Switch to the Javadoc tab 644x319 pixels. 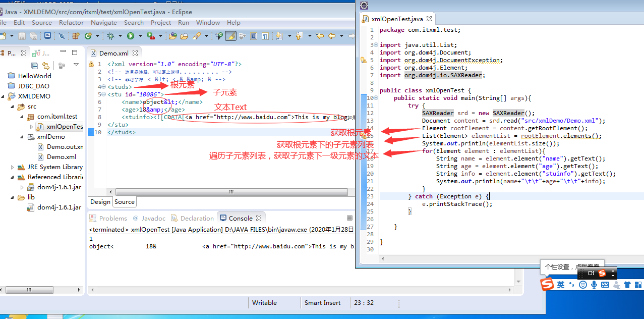(x=153, y=218)
